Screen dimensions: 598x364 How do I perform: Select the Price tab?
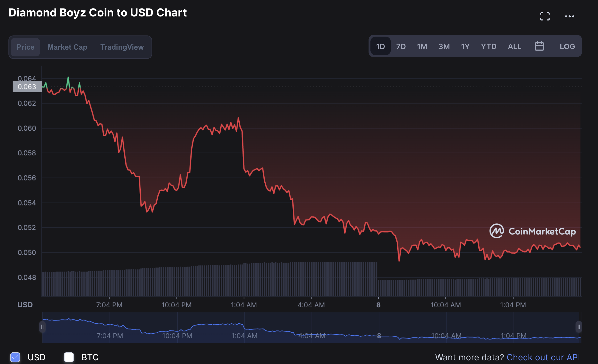(25, 47)
